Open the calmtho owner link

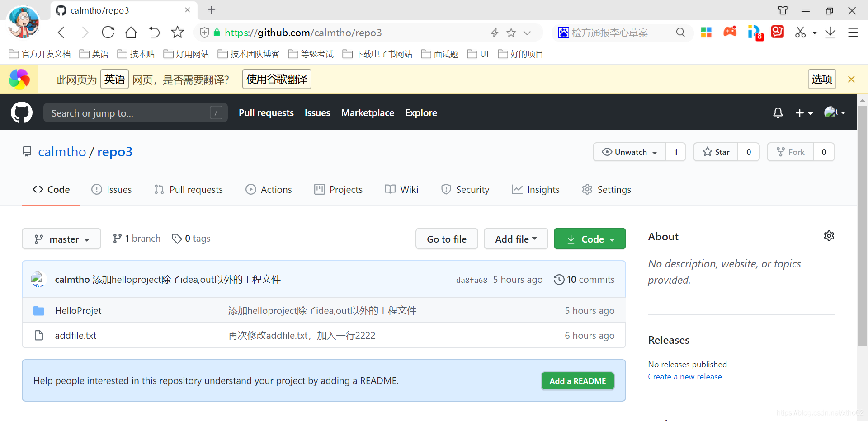click(x=62, y=152)
